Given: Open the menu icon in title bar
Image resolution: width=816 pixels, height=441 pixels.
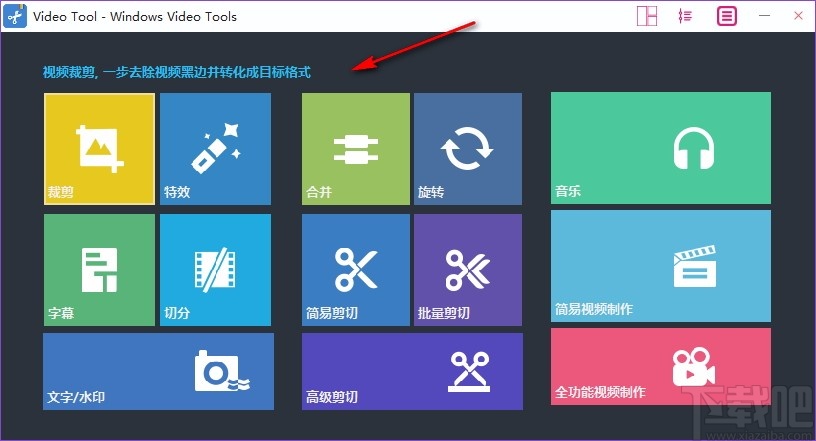Looking at the screenshot, I should tap(726, 16).
